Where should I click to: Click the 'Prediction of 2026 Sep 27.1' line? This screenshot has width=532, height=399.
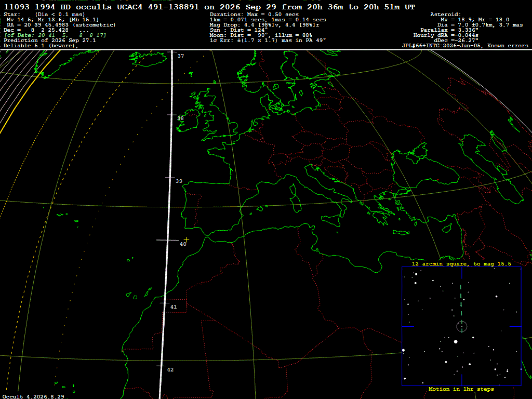pyautogui.click(x=49, y=41)
